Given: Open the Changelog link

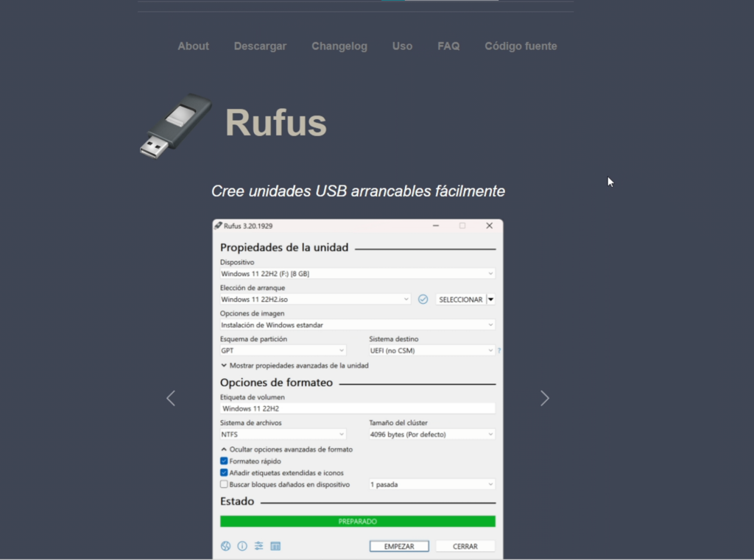Looking at the screenshot, I should (339, 46).
